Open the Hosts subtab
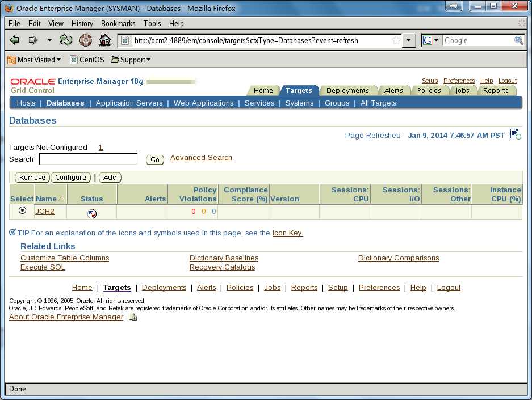Viewport: 532px width, 400px height. coord(26,103)
